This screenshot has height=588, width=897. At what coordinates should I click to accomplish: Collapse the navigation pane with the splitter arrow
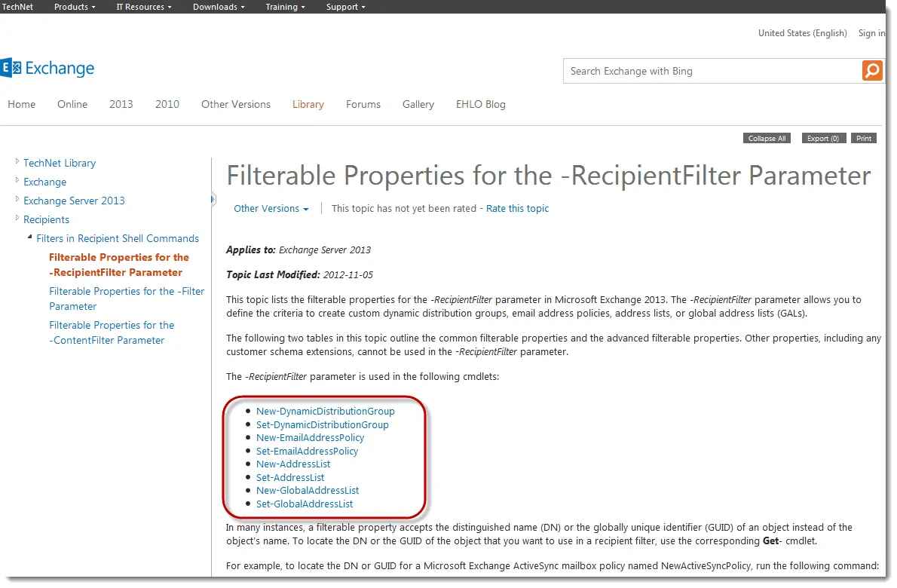coord(213,200)
